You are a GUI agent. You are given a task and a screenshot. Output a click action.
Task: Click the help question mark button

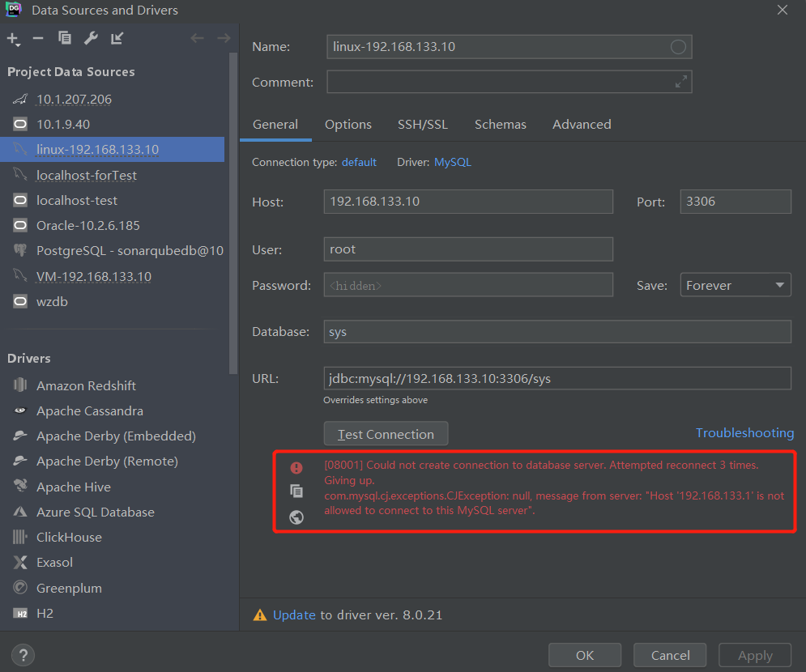(x=23, y=656)
